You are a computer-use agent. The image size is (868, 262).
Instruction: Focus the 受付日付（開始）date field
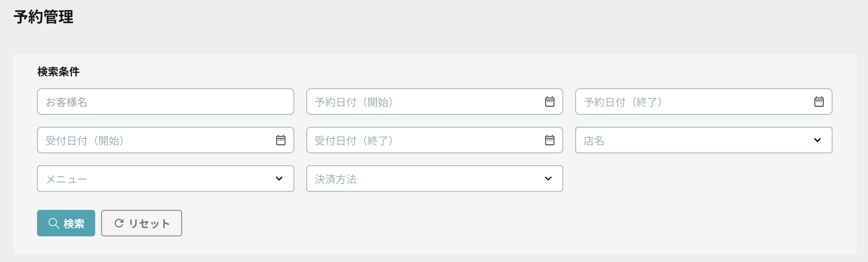click(165, 140)
